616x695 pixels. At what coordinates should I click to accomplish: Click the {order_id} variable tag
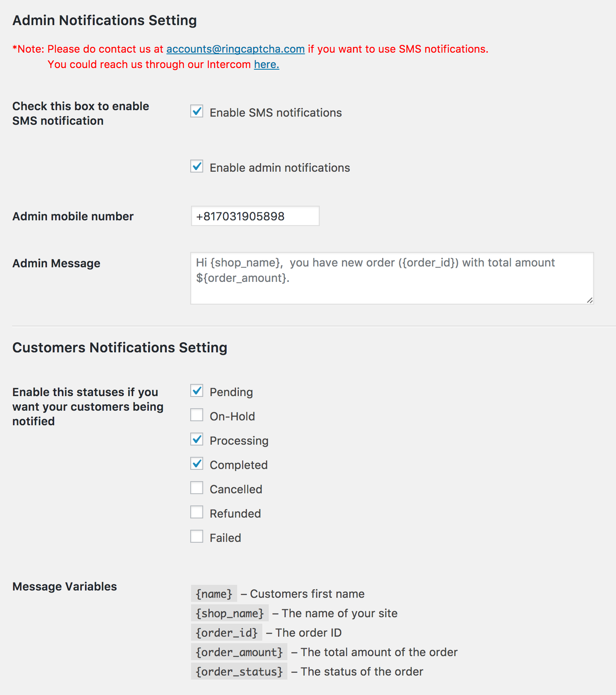226,633
